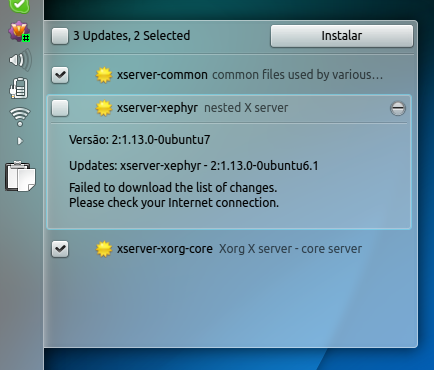
Task: Show hidden tray icons via arrow
Action: [x=20, y=141]
